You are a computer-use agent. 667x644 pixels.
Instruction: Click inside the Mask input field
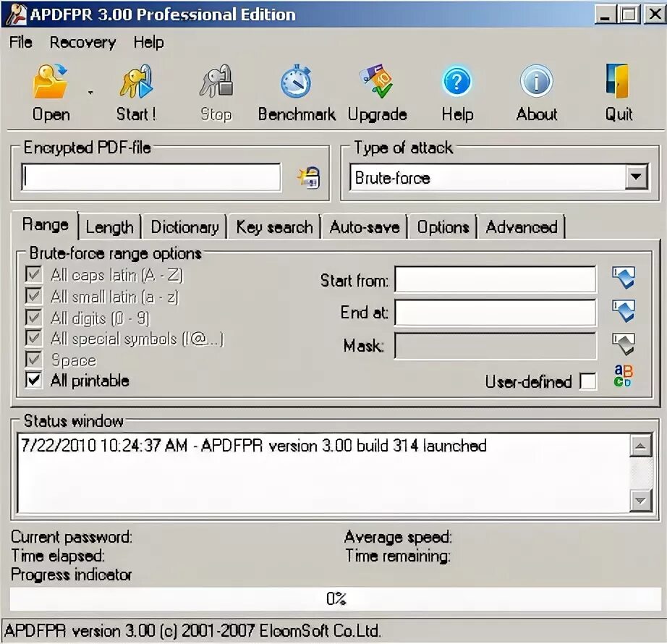point(494,347)
